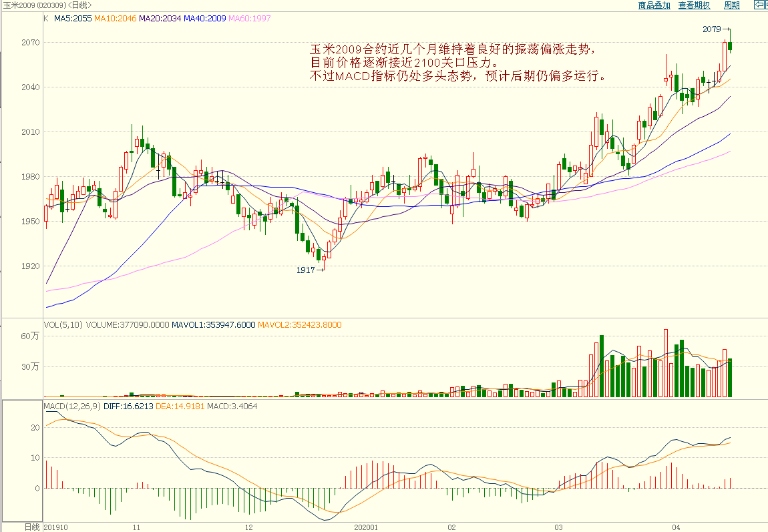Screen dimensions: 768x532
Task: Click the 2079 high price marker
Action: click(x=712, y=29)
